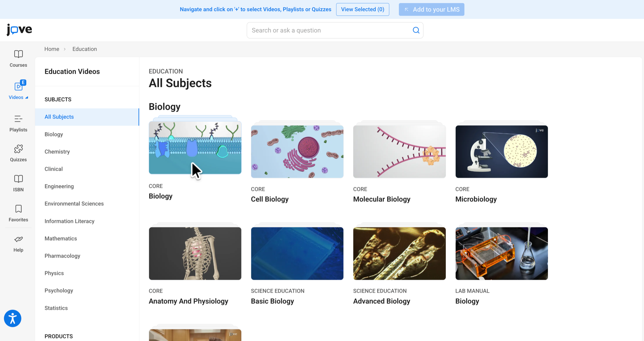Select Pharmacology subject

click(x=62, y=256)
